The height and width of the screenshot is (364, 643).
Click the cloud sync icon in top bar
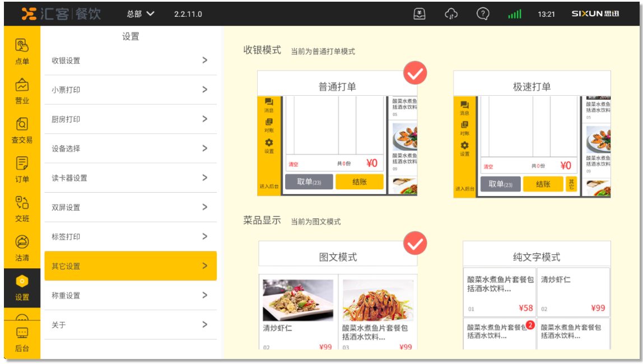tap(451, 14)
